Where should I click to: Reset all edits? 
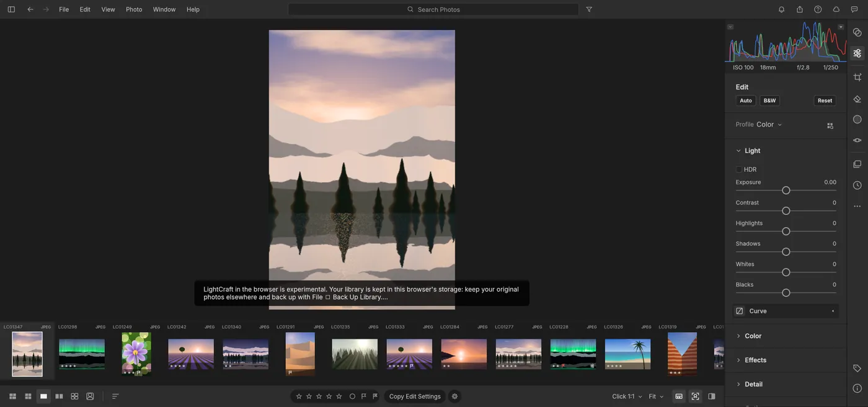coord(825,101)
